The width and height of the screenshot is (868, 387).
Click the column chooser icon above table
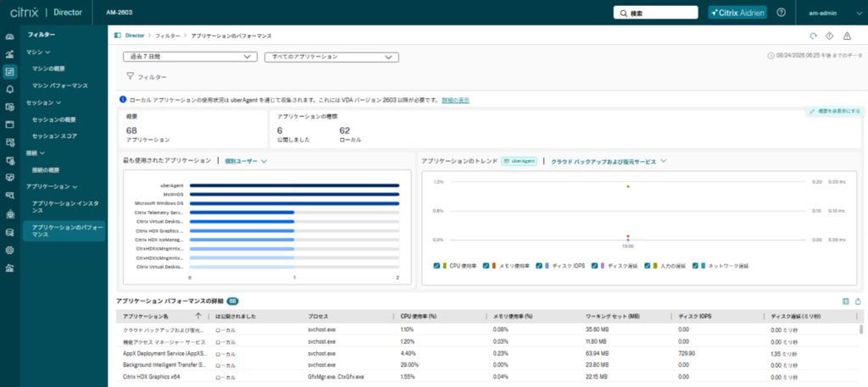pos(845,301)
